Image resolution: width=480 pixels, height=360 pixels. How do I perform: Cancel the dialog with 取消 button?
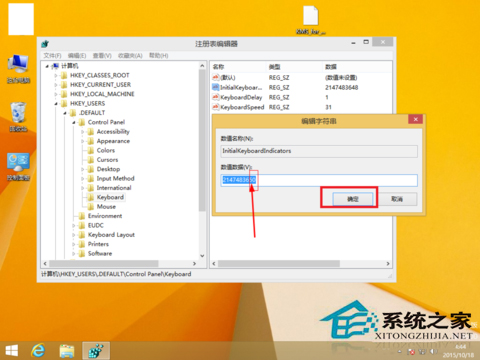click(397, 199)
